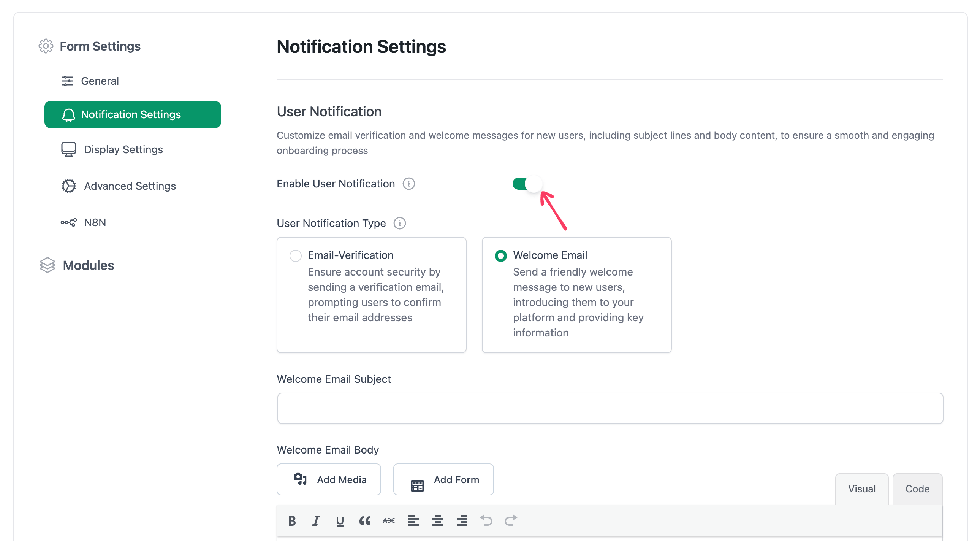Click the Modules layers icon
980x541 pixels.
click(x=47, y=265)
